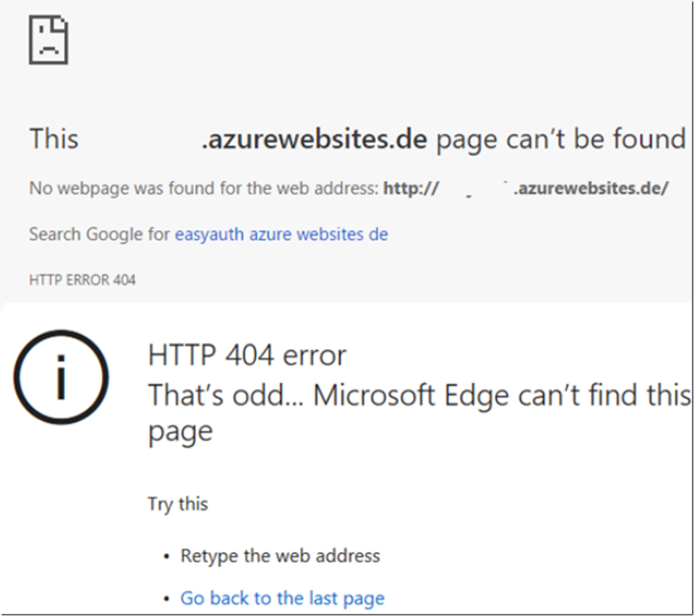This screenshot has width=694, height=616.
Task: Click the bullet before "Retype the web address"
Action: point(166,557)
